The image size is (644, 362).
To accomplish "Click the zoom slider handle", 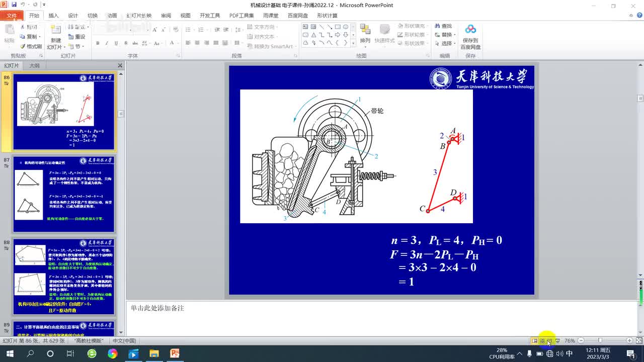I will pos(600,340).
